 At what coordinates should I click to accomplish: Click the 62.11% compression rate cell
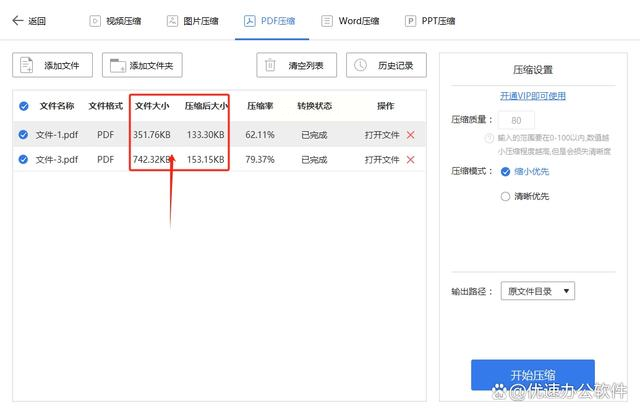(x=260, y=135)
